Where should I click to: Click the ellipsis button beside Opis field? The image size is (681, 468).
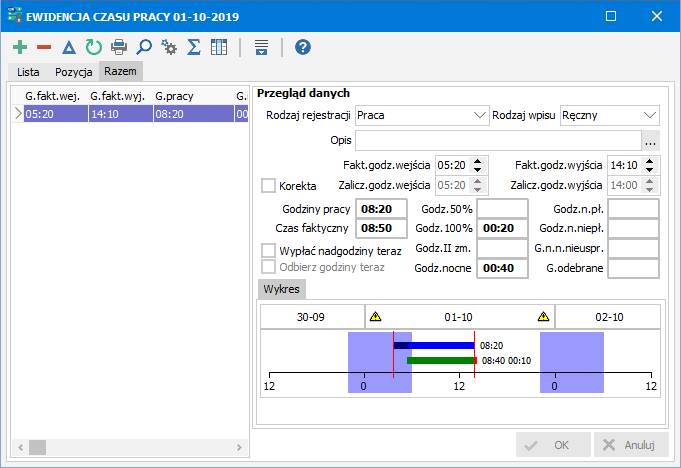650,140
